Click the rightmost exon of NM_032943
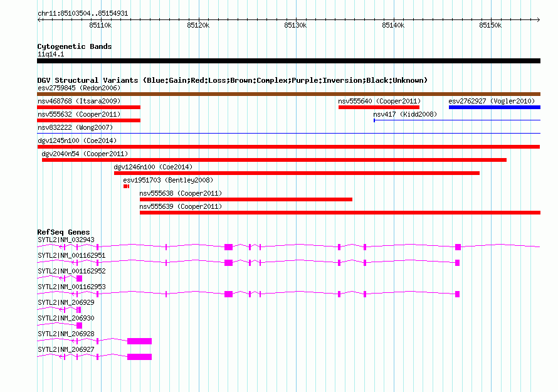Image resolution: width=558 pixels, height=392 pixels. tap(458, 247)
